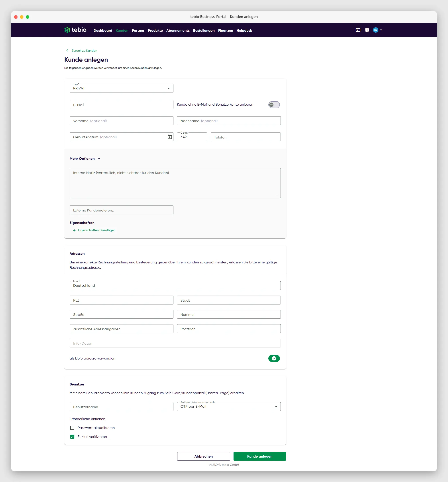Image resolution: width=448 pixels, height=482 pixels.
Task: Click Zurück zu Kunden link
Action: [x=84, y=51]
